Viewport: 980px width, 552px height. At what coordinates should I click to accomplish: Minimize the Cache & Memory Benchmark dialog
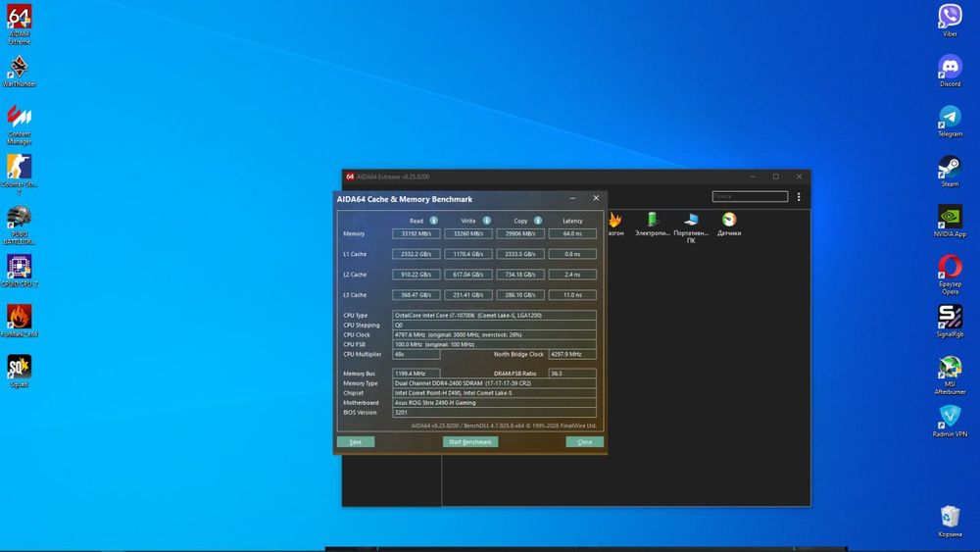(x=572, y=198)
